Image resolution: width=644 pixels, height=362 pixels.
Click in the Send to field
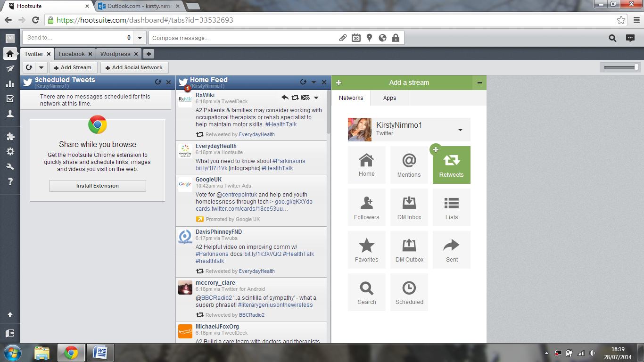pos(78,38)
